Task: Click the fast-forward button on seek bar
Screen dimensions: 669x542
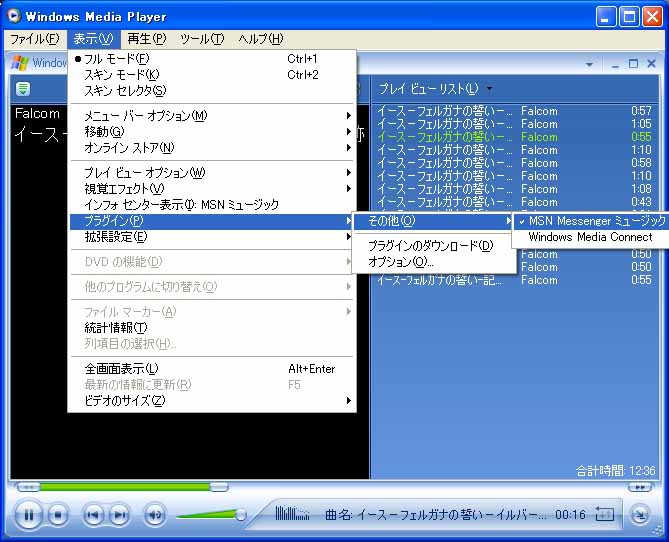Action: (640, 487)
